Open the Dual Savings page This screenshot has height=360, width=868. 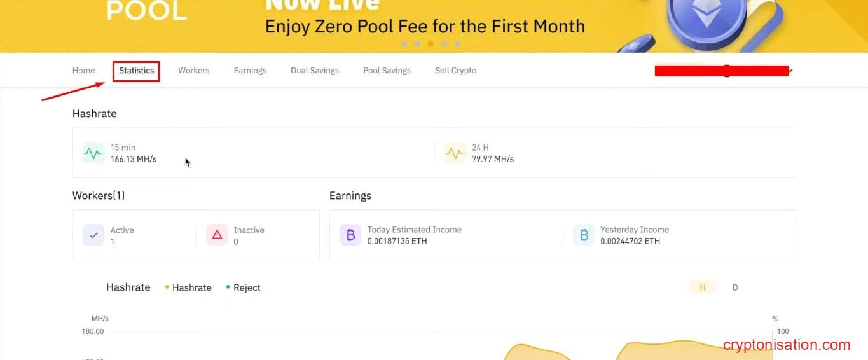[315, 71]
